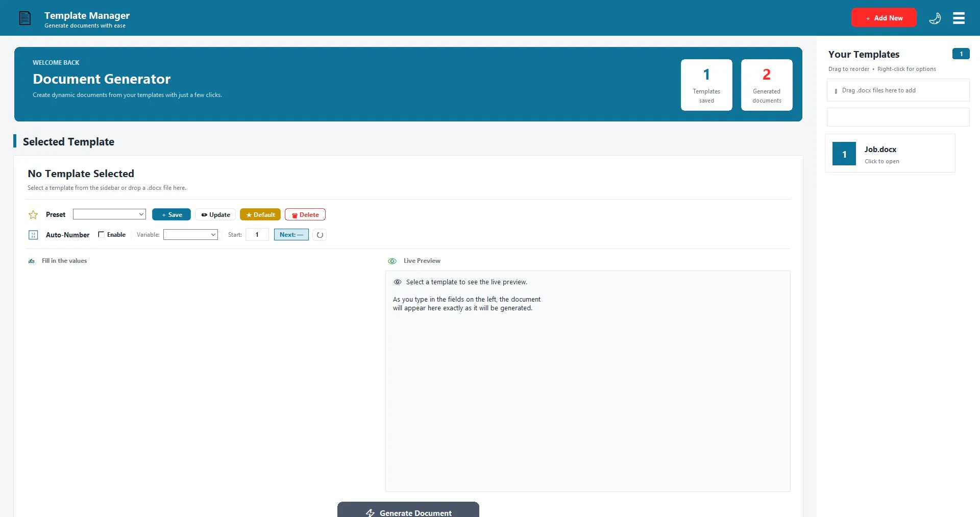Image resolution: width=980 pixels, height=517 pixels.
Task: Click the Template Manager document logo icon
Action: pos(25,18)
